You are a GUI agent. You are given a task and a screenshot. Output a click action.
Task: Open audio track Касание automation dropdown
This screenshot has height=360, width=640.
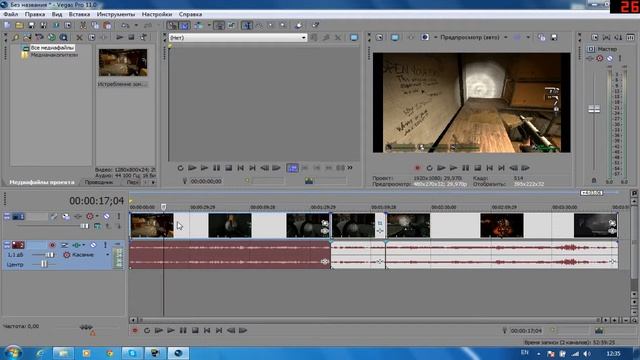click(108, 255)
